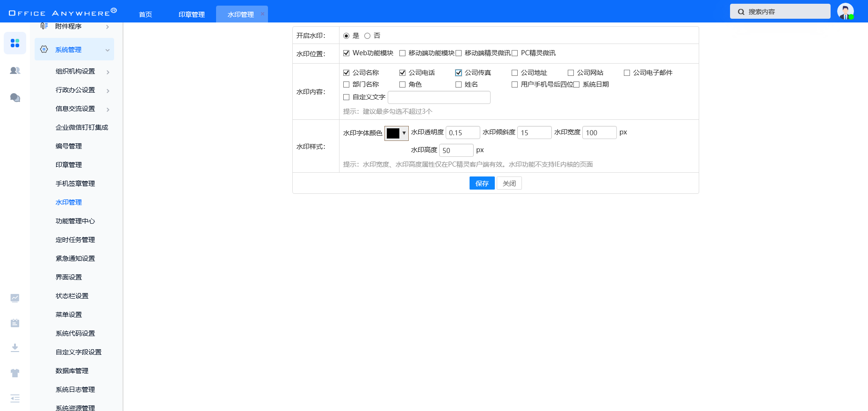
Task: Check the 系统日期 checkbox
Action: click(x=576, y=85)
